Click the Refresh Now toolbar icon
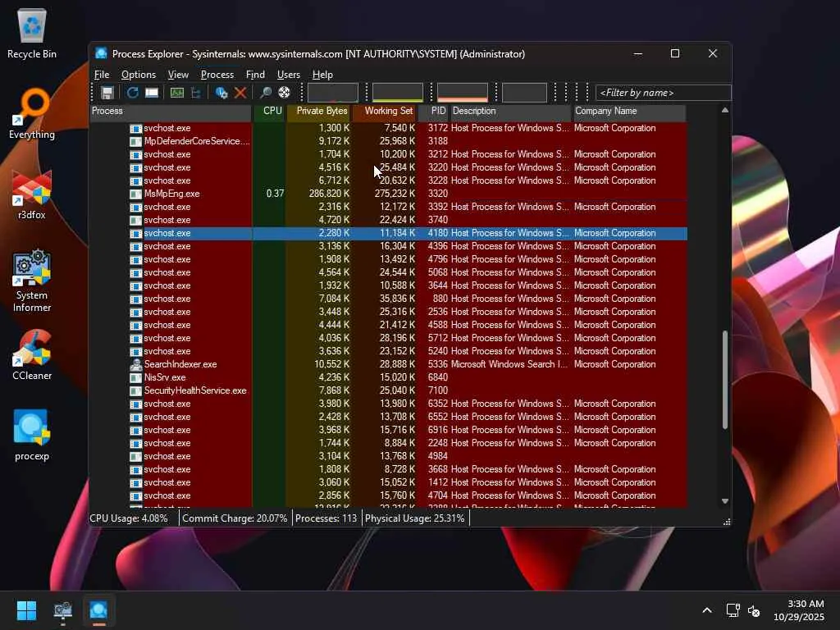This screenshot has width=840, height=630. click(132, 93)
